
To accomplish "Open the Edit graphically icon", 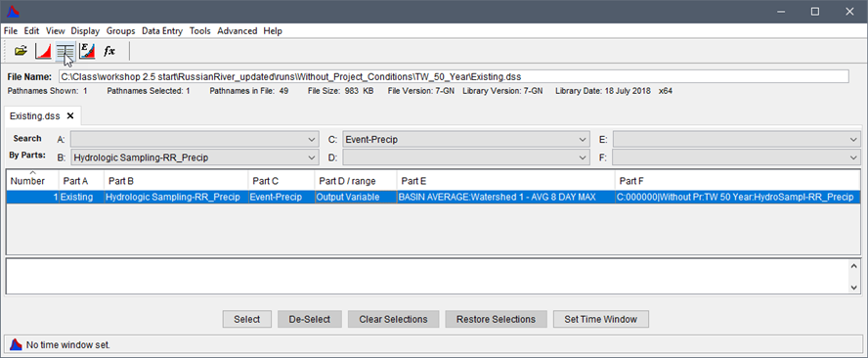I will (x=87, y=51).
